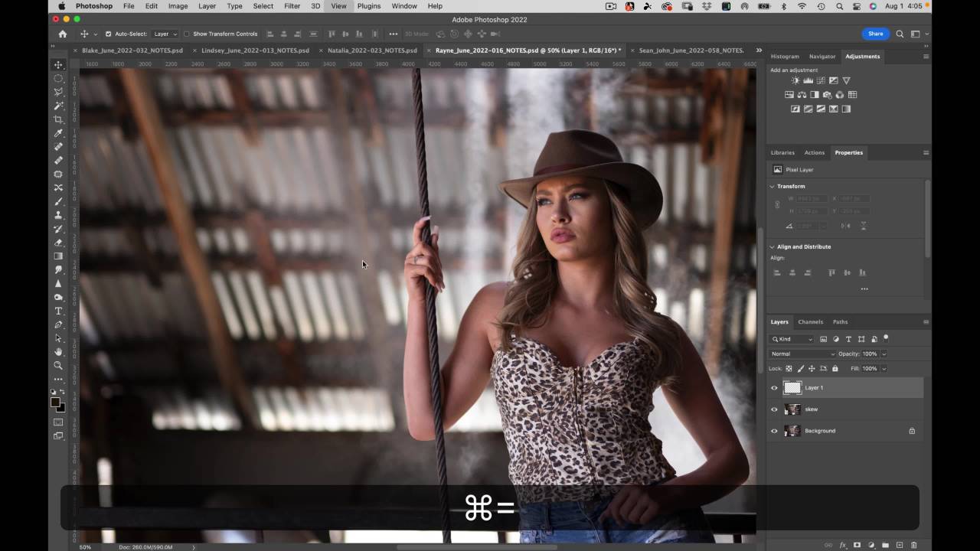
Task: Select the Eraser tool
Action: coord(58,243)
